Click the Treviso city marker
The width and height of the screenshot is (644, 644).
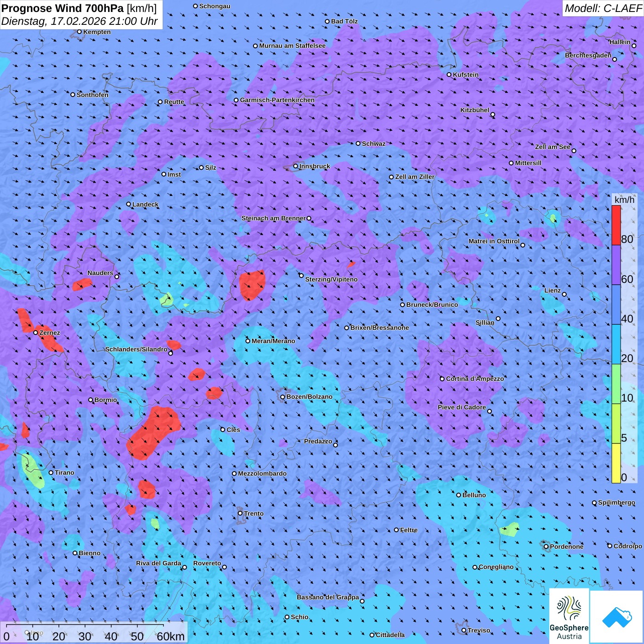click(x=464, y=630)
